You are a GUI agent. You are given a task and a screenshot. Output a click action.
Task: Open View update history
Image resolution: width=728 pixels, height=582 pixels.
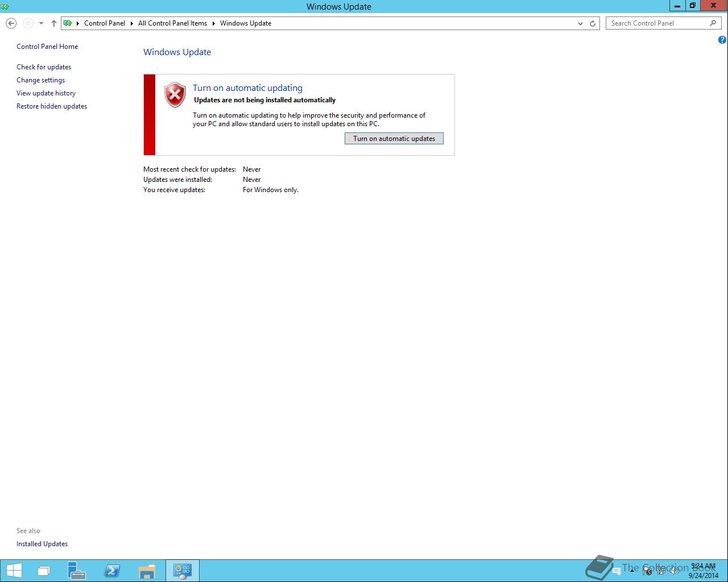[46, 93]
